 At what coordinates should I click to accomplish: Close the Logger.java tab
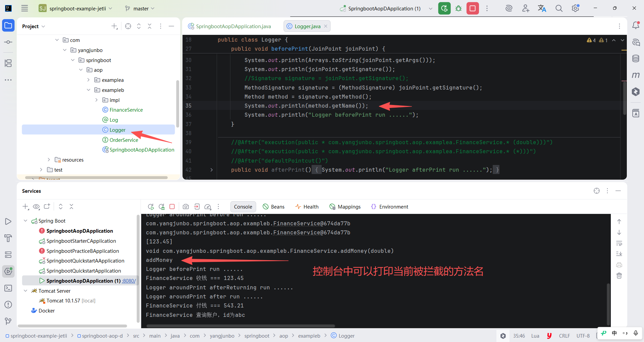325,26
